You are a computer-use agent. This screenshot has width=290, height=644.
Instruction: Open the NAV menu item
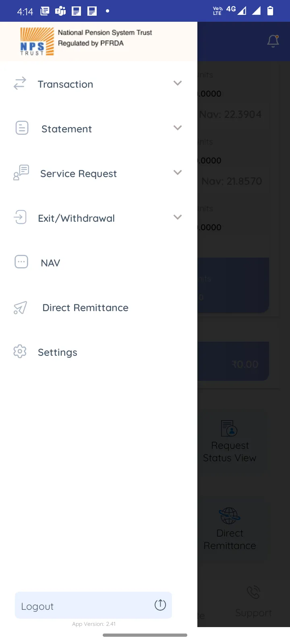coord(50,263)
